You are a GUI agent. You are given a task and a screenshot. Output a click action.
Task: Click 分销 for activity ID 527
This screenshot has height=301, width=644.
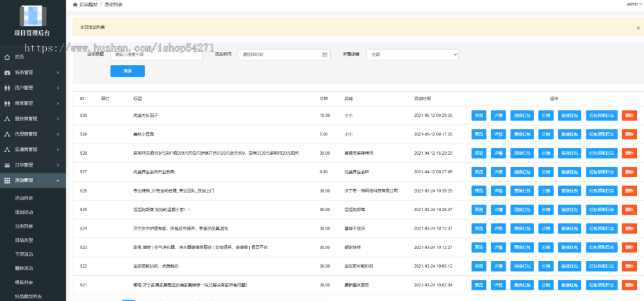click(546, 172)
